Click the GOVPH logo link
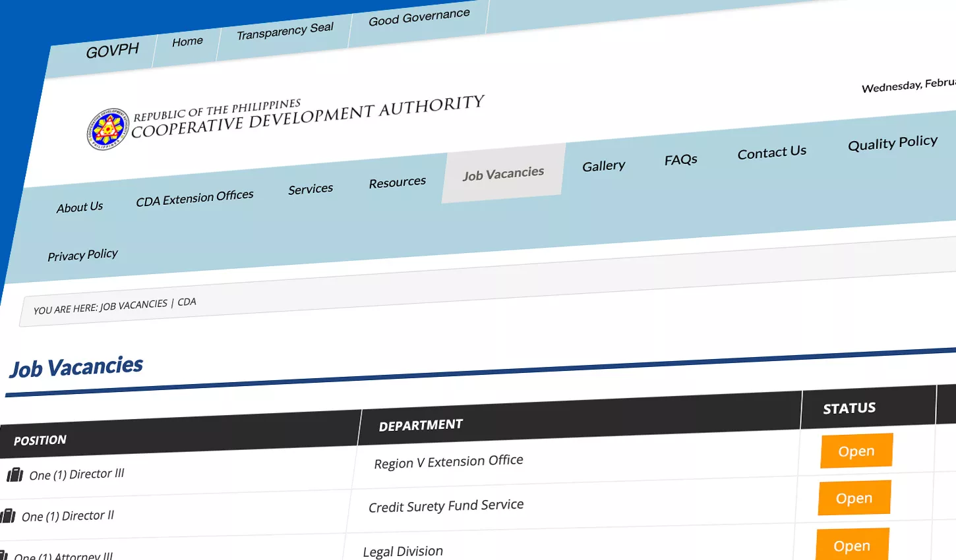 [112, 49]
